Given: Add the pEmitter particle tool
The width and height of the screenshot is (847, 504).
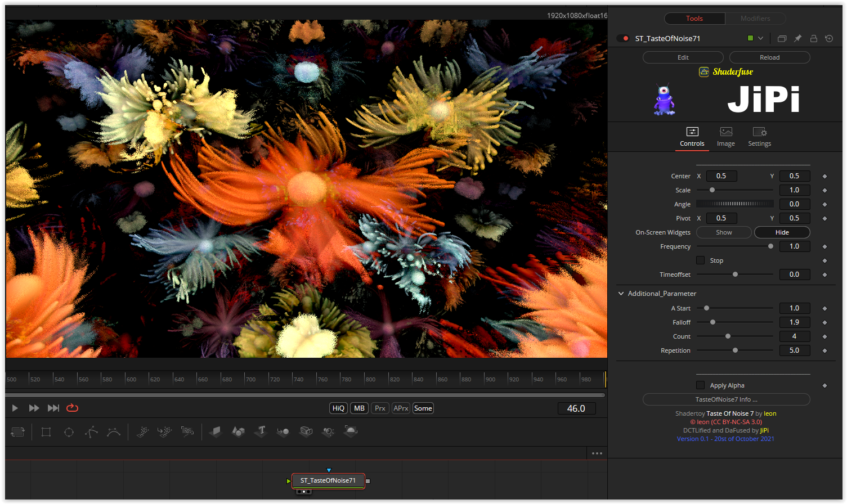Looking at the screenshot, I should tap(142, 432).
